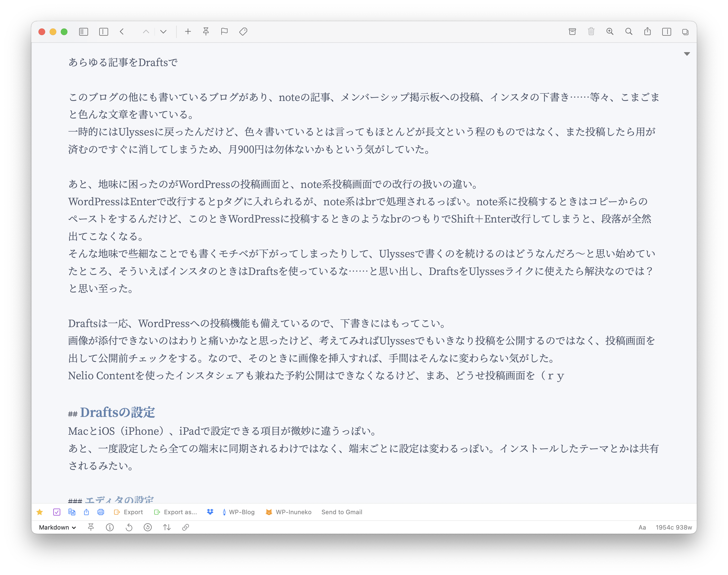Click the title line あらゆる記事をDraftsで
The width and height of the screenshot is (728, 575).
coord(123,62)
